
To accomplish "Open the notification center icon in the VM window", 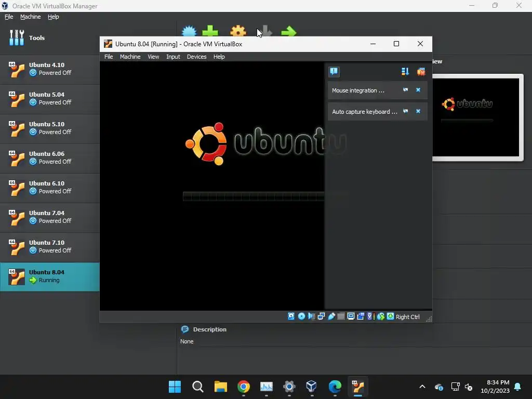I will tap(334, 72).
